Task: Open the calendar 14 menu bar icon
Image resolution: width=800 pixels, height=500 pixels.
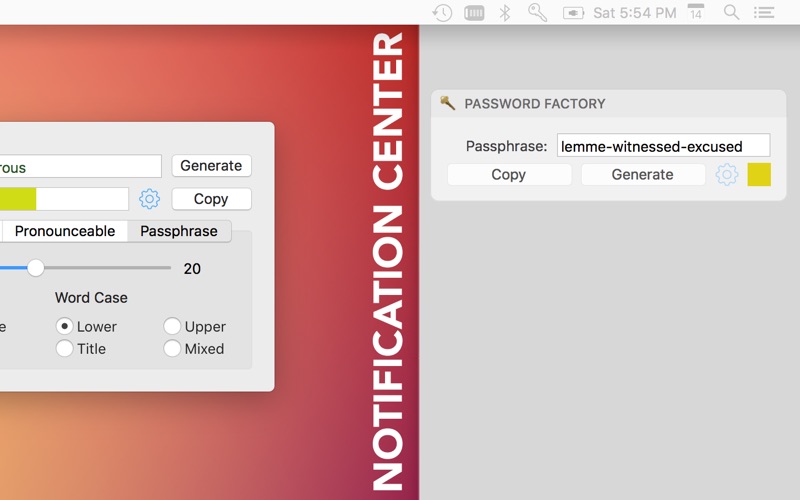Action: (x=696, y=12)
